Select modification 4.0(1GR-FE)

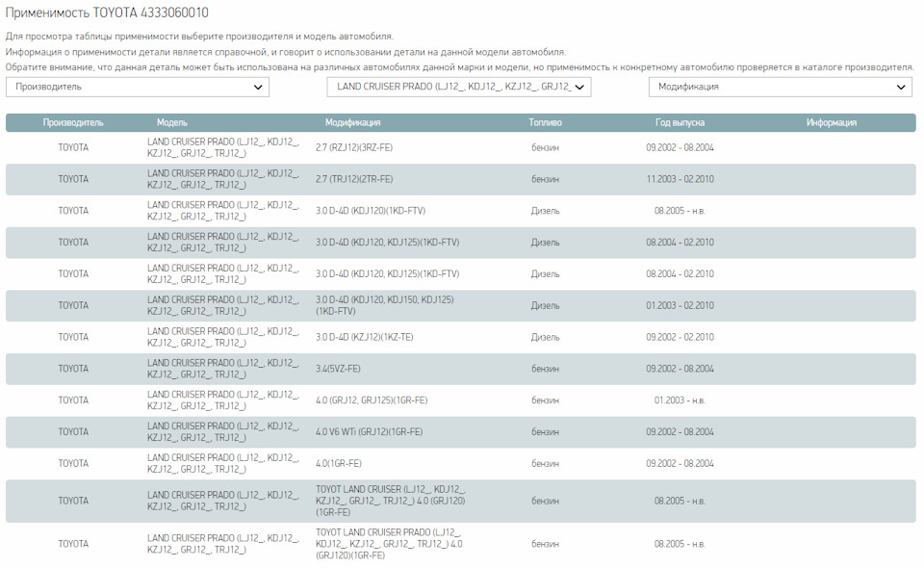[x=338, y=464]
